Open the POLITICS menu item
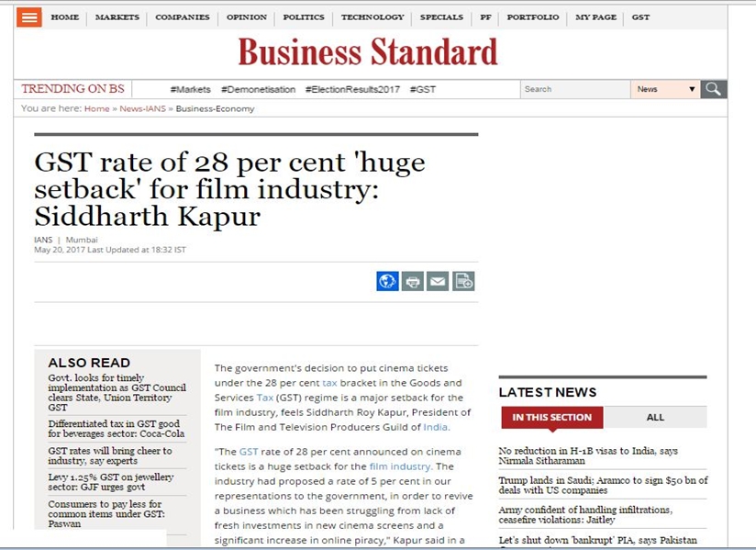The width and height of the screenshot is (756, 550). pos(304,17)
